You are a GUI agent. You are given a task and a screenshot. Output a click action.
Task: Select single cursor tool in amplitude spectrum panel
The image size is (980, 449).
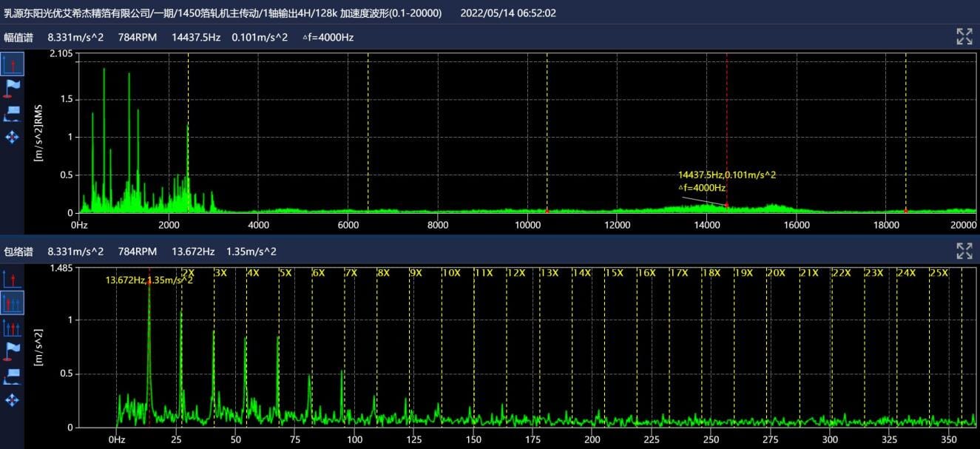click(12, 64)
